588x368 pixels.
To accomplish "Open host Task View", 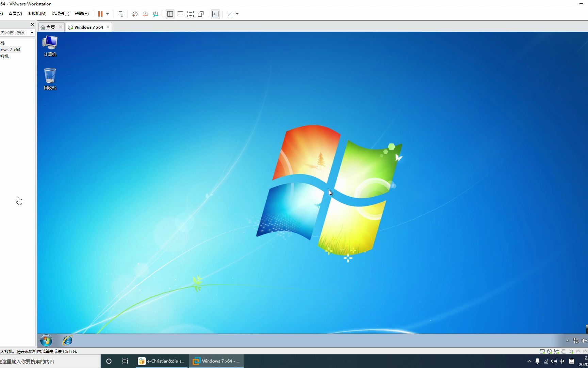I will click(125, 361).
